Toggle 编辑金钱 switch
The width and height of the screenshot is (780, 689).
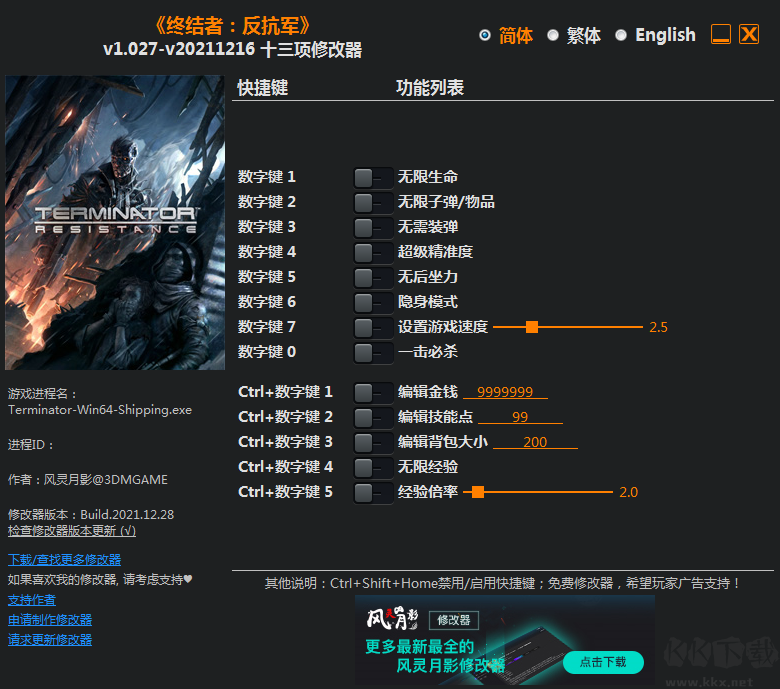(373, 393)
